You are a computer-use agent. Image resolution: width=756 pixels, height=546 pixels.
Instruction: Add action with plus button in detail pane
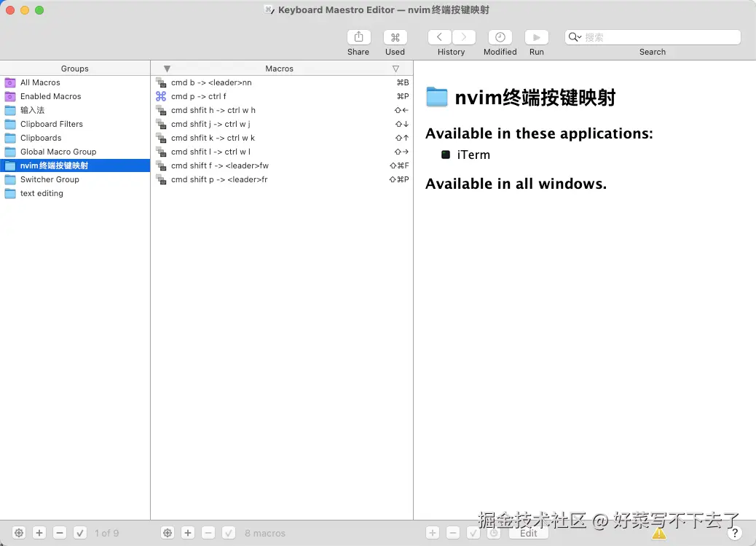(x=433, y=533)
